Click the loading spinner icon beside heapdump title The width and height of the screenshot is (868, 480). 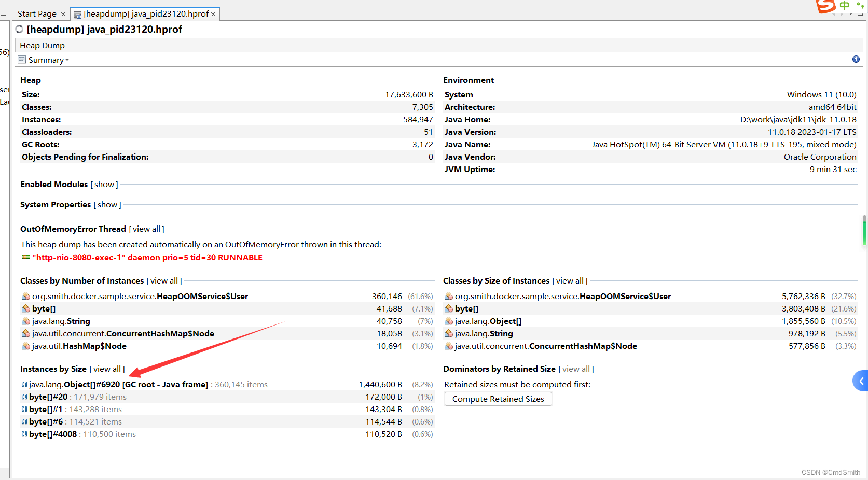(x=20, y=29)
